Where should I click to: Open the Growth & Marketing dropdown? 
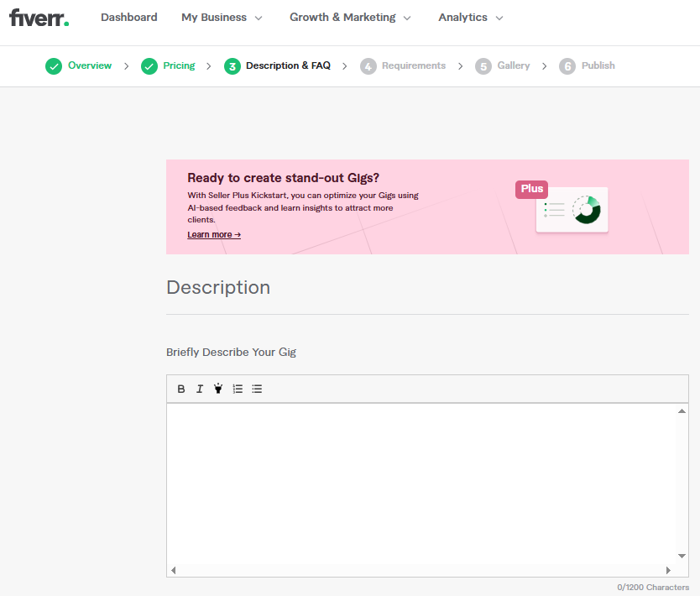pos(350,18)
